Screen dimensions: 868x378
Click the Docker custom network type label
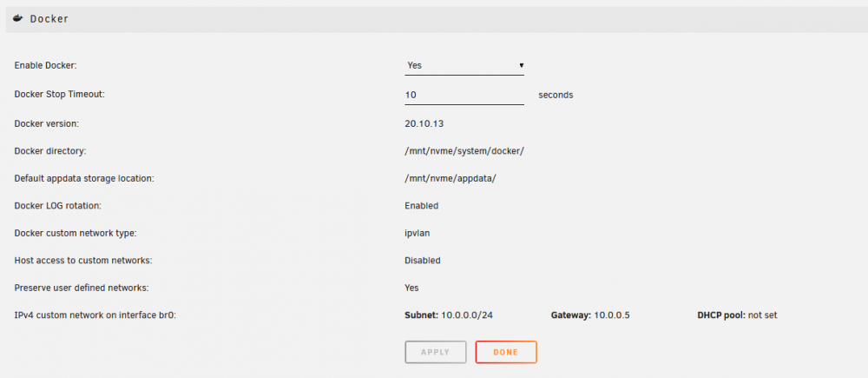click(x=76, y=234)
